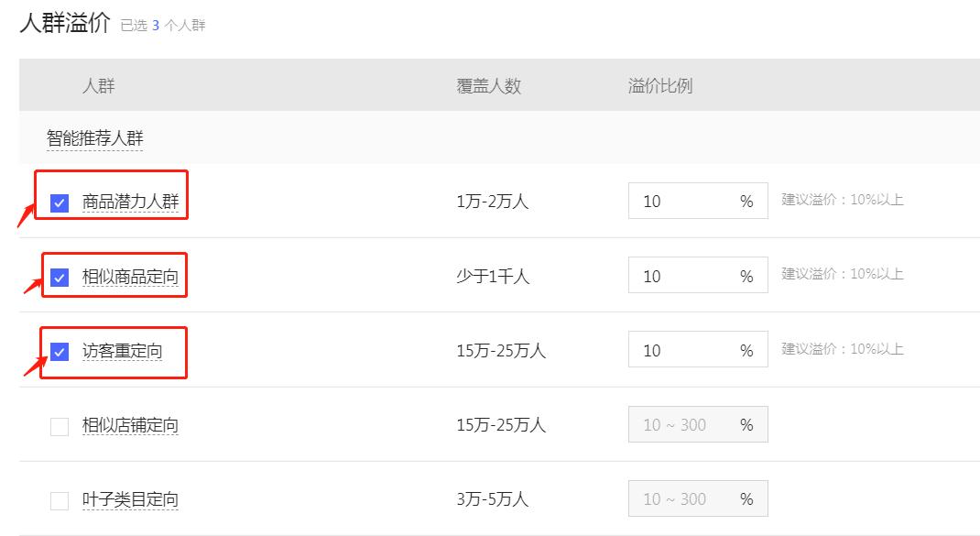The image size is (980, 536).
Task: Click the 覆盖人数 column header
Action: (x=489, y=86)
